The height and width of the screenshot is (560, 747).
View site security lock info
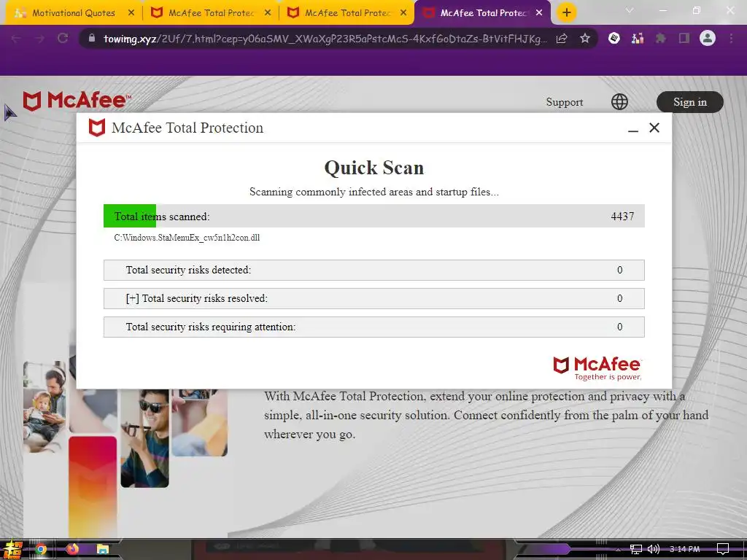click(92, 39)
